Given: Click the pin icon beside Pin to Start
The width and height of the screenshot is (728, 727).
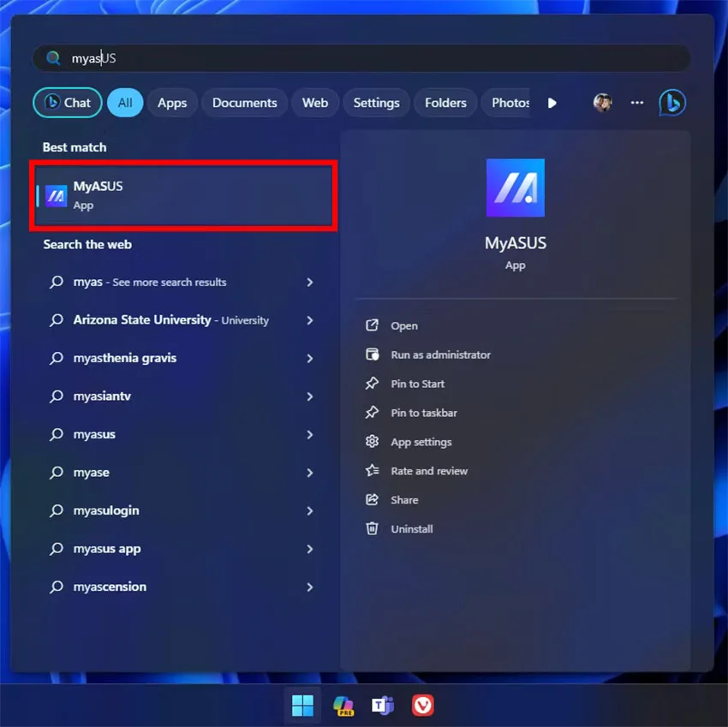Looking at the screenshot, I should pyautogui.click(x=372, y=384).
